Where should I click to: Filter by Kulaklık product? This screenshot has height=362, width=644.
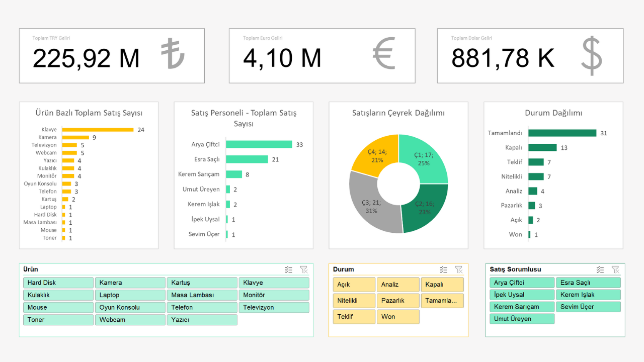[x=58, y=295]
